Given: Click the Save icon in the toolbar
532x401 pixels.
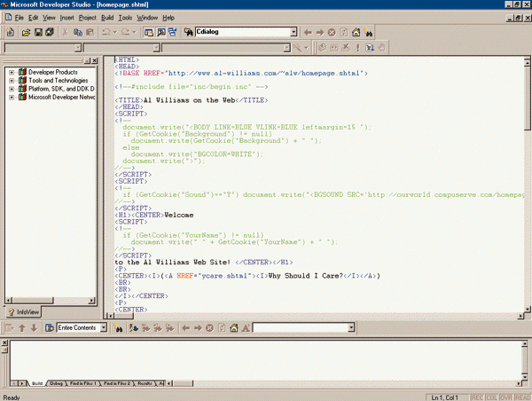Looking at the screenshot, I should pyautogui.click(x=38, y=33).
